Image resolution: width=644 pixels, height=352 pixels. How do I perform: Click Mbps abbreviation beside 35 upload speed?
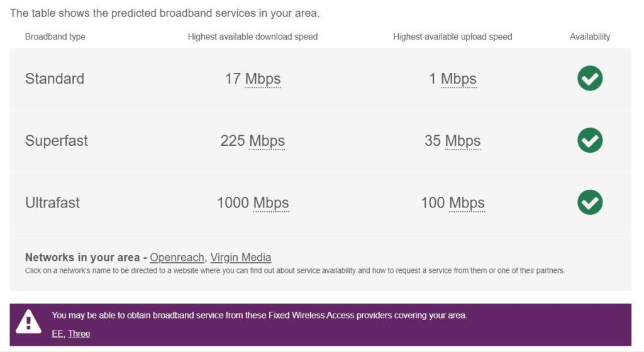pos(463,141)
